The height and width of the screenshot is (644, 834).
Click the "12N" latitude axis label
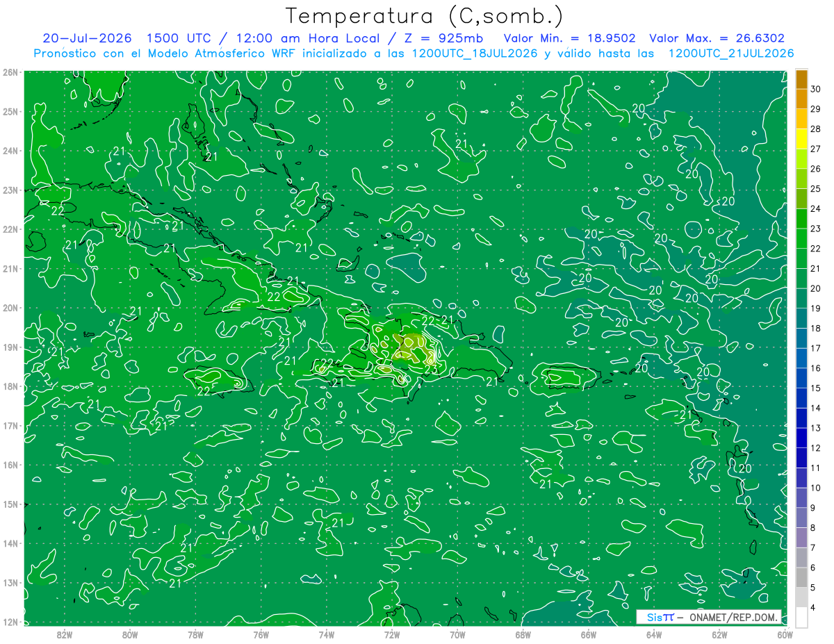click(x=10, y=622)
